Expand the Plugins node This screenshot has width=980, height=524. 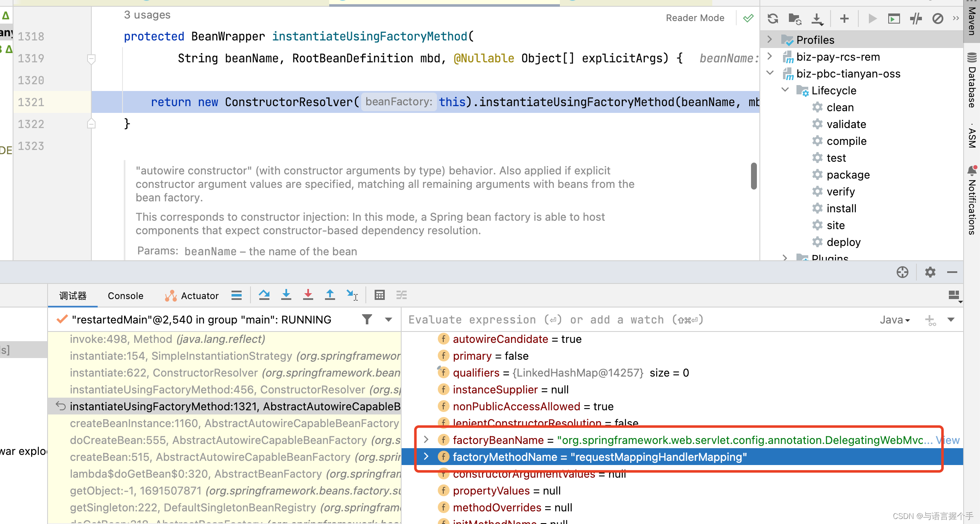click(x=785, y=257)
